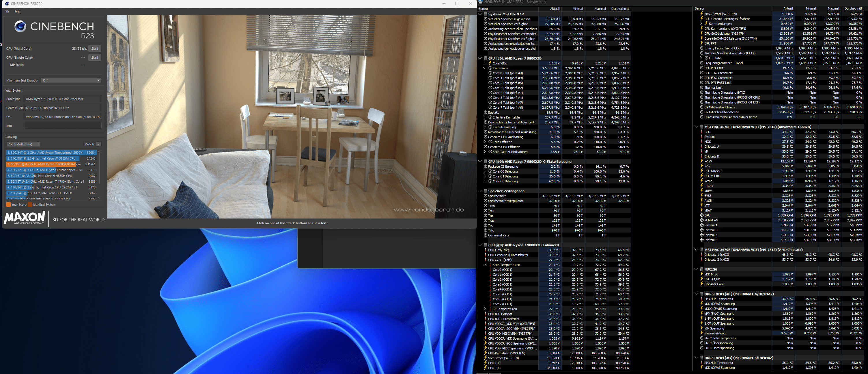Collapse the Nuvoton NCT6687D sensor group
Image resolution: width=868 pixels, height=374 pixels.
coord(696,127)
